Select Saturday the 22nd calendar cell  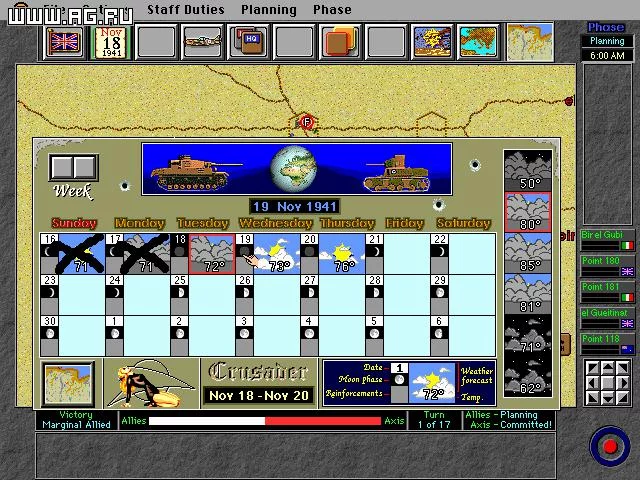click(x=463, y=254)
